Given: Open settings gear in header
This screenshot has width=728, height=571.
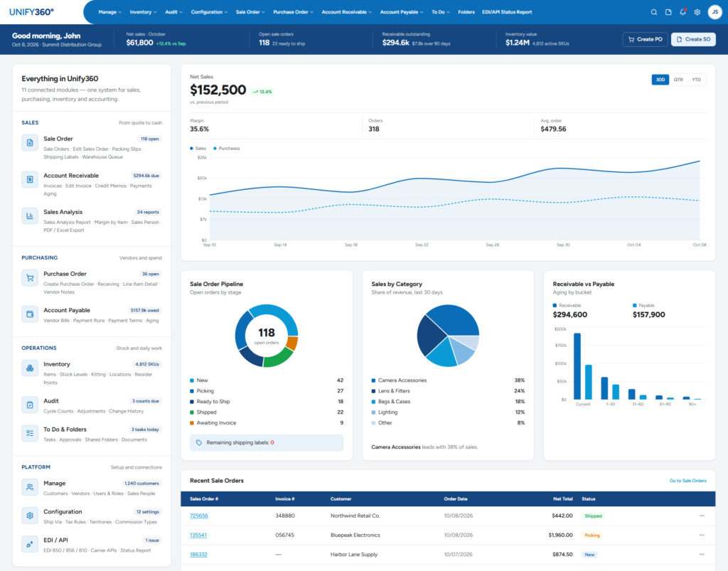Looking at the screenshot, I should [x=697, y=12].
